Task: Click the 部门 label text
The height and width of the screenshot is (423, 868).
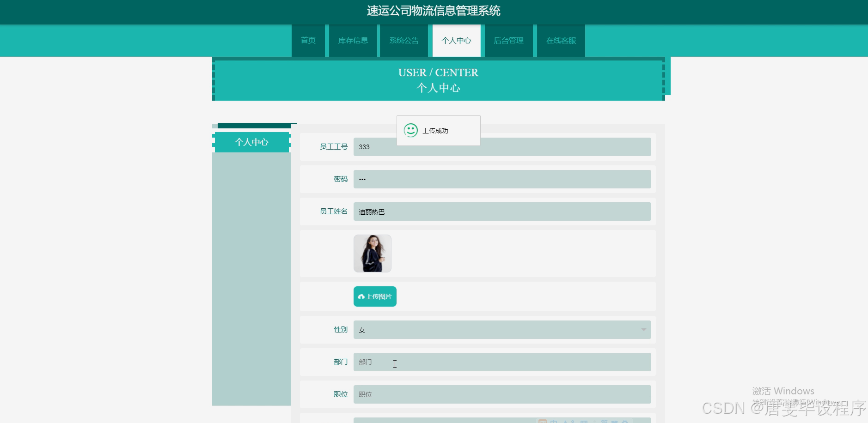Action: tap(341, 362)
